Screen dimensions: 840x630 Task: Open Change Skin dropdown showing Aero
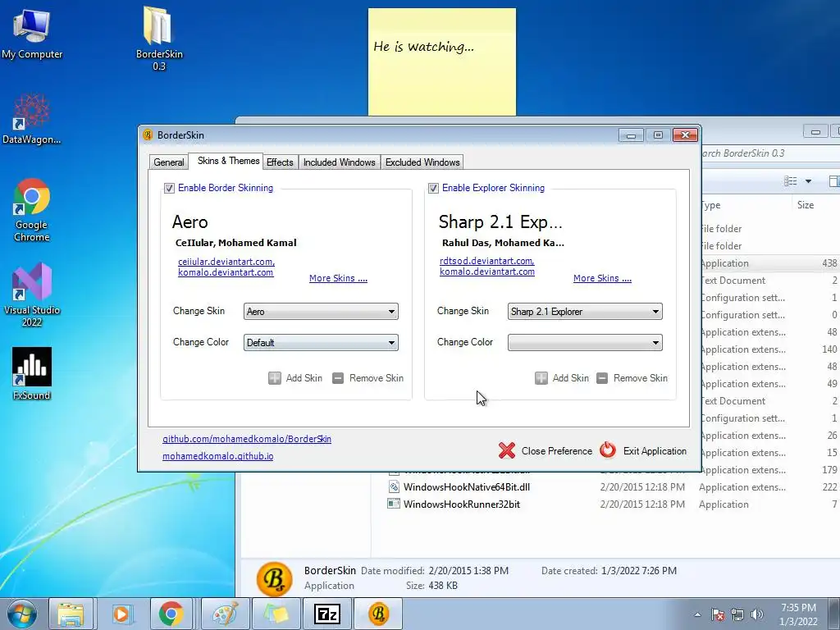[321, 311]
